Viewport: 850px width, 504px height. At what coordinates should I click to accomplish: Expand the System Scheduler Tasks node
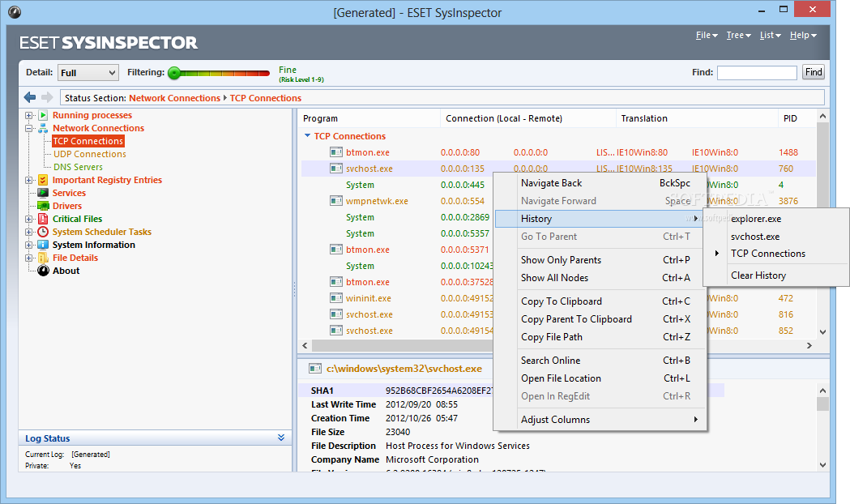click(x=28, y=233)
